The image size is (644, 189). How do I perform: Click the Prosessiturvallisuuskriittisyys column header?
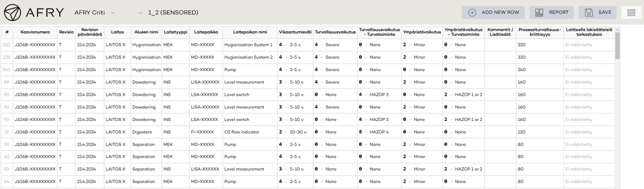[x=540, y=32]
